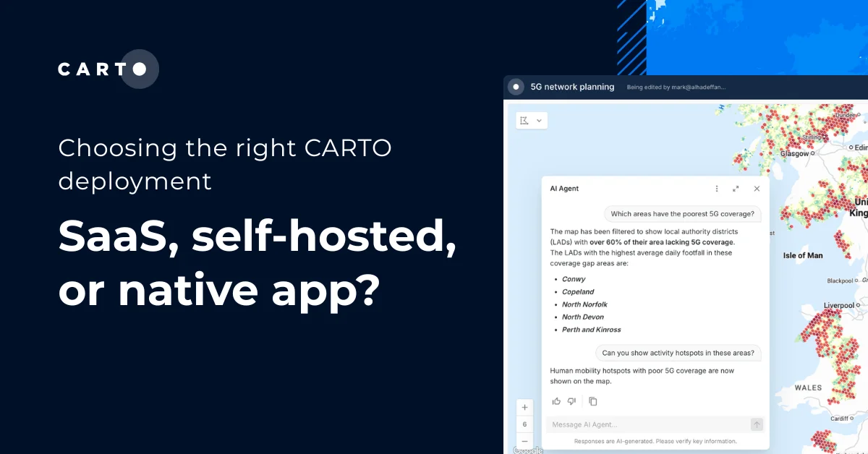Screen dimensions: 868x454
Task: Open the AI Agent three-dot options menu
Action: point(717,189)
